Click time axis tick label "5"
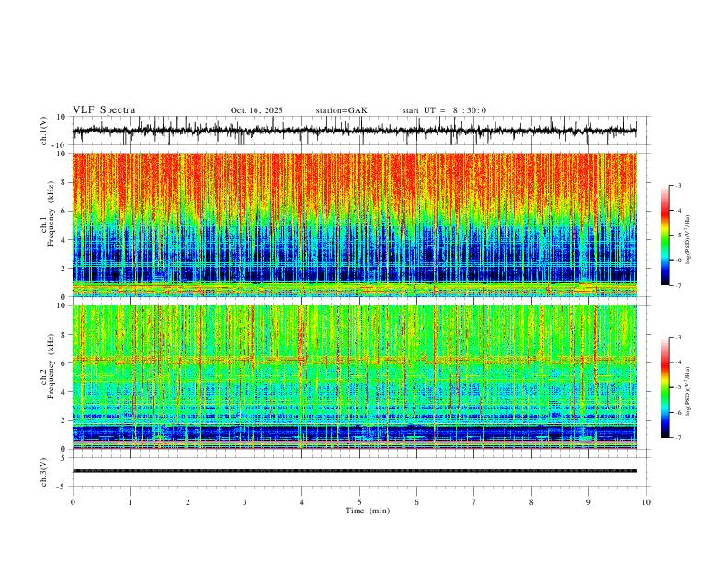728x563 pixels. click(359, 502)
